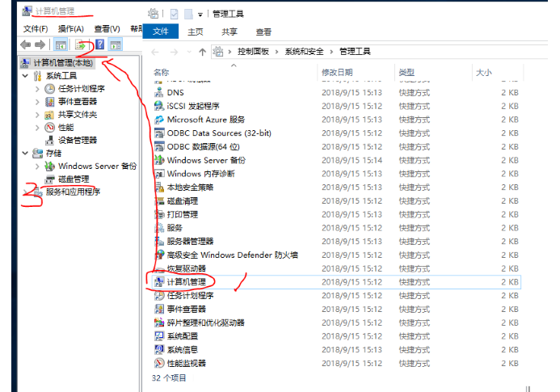Switch to the 共享 ribbon tab

pos(229,32)
